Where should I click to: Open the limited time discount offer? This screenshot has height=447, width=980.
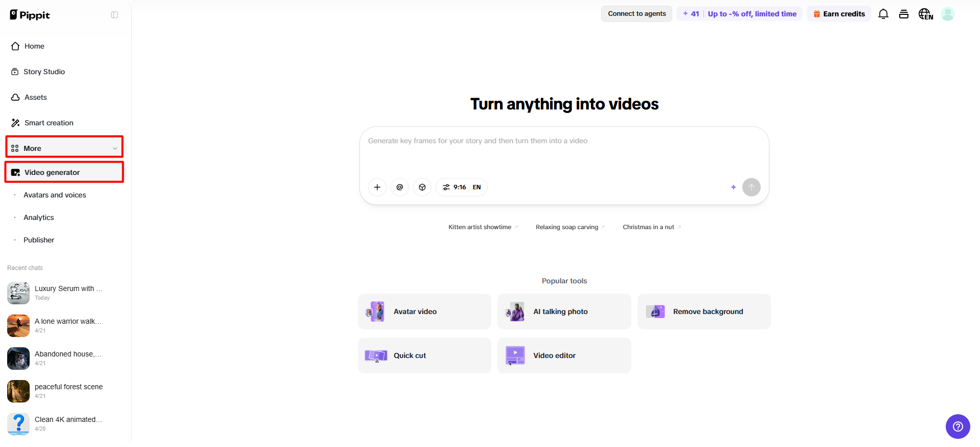tap(752, 14)
